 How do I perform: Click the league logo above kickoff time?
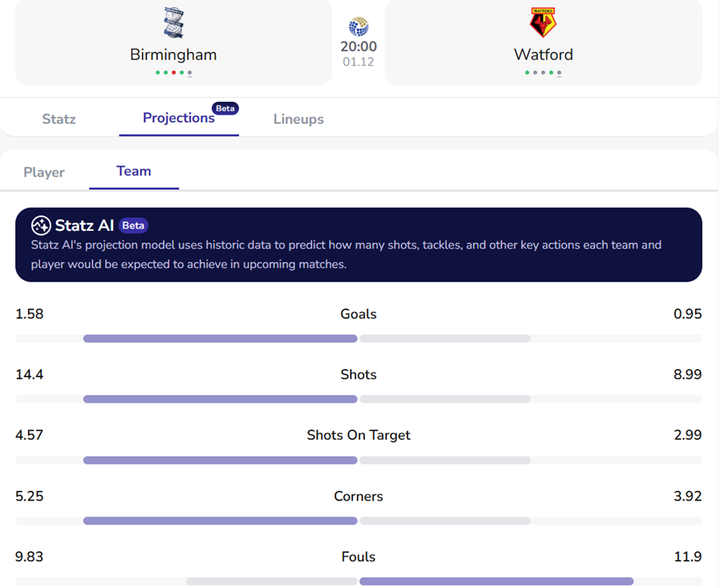pyautogui.click(x=358, y=26)
